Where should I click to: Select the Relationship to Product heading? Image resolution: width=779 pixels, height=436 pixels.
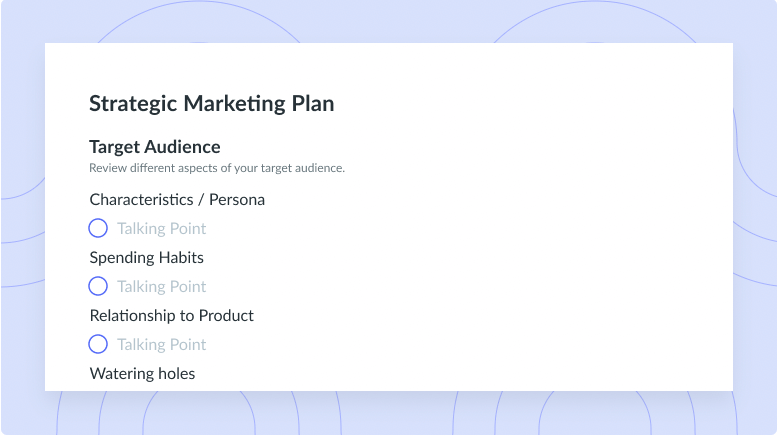click(171, 315)
